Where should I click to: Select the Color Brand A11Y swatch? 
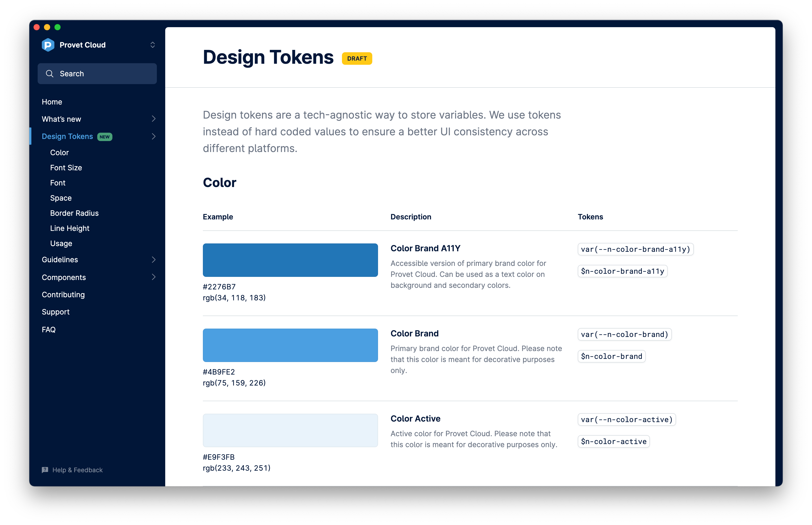[291, 259]
